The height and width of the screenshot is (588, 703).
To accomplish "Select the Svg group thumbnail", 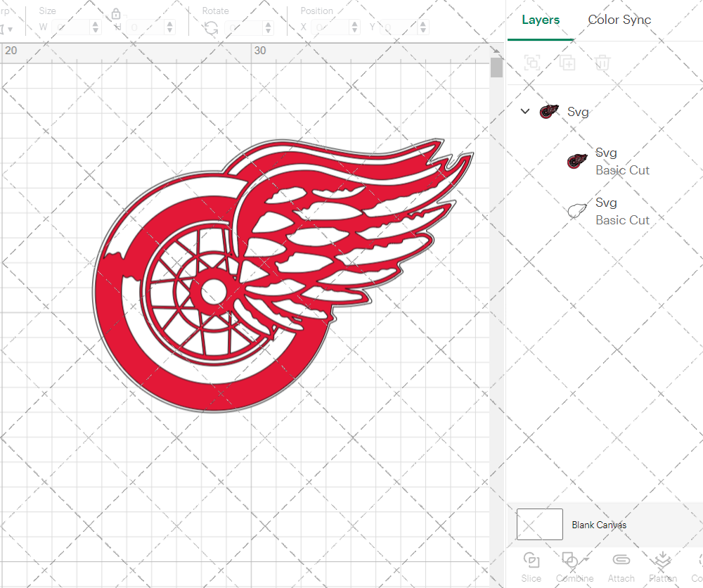I will coord(549,111).
